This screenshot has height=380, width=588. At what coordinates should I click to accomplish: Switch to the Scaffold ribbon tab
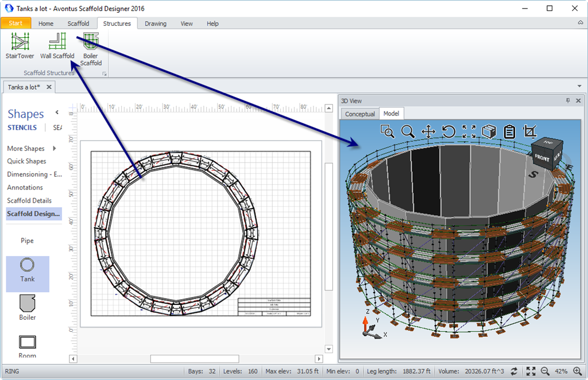78,23
